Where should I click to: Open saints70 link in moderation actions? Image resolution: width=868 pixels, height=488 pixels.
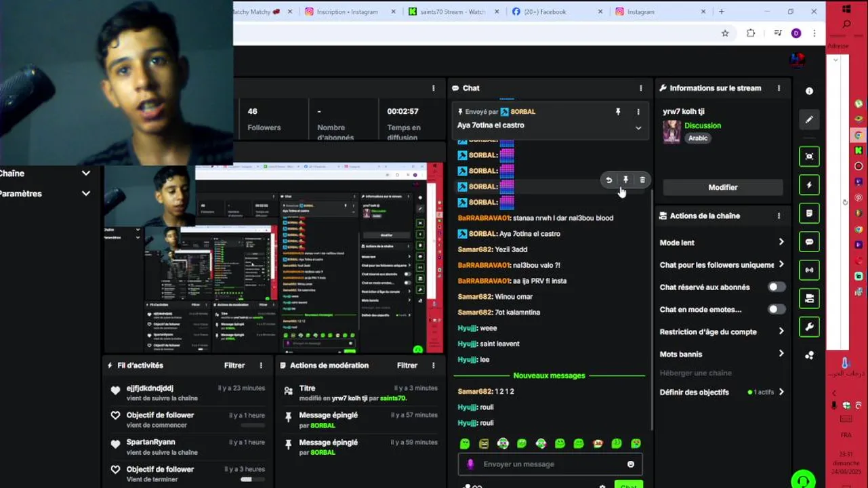click(x=393, y=398)
